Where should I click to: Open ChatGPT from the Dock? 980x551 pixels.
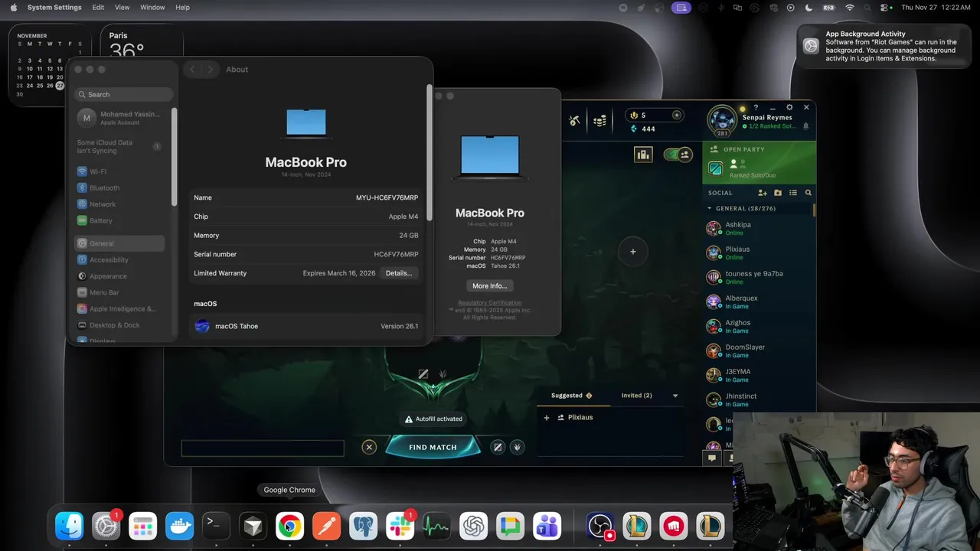click(474, 526)
